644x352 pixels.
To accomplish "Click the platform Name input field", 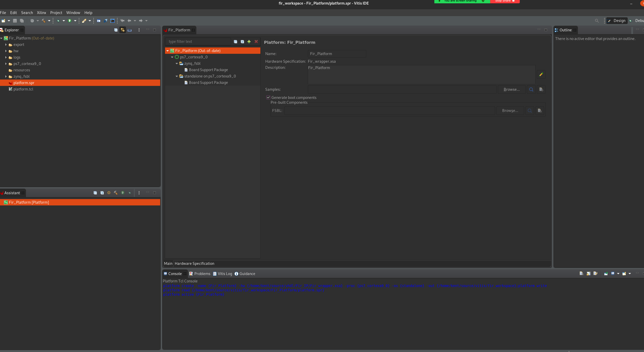I will (337, 54).
